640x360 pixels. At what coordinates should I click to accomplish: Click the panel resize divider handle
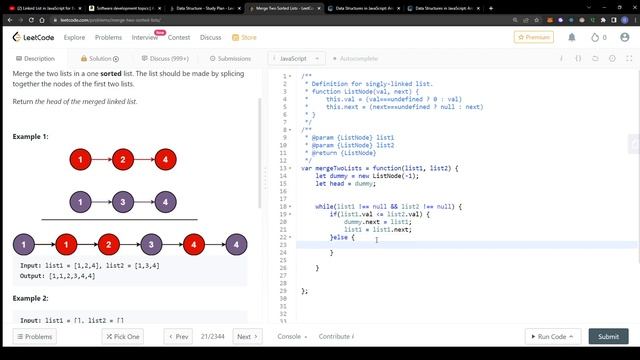coord(265,179)
